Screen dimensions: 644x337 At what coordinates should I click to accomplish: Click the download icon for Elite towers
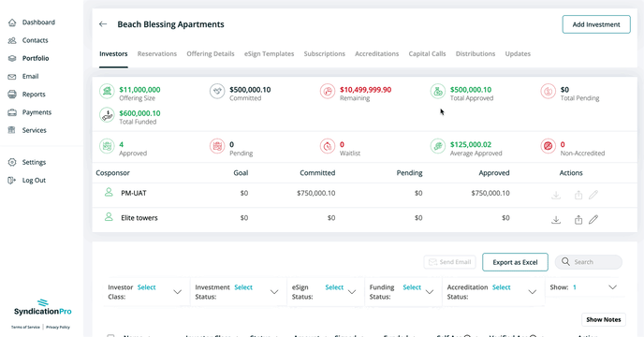pos(556,220)
